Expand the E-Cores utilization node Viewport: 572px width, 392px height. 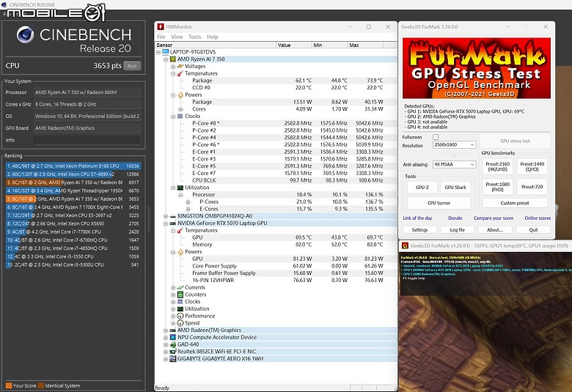pyautogui.click(x=188, y=209)
